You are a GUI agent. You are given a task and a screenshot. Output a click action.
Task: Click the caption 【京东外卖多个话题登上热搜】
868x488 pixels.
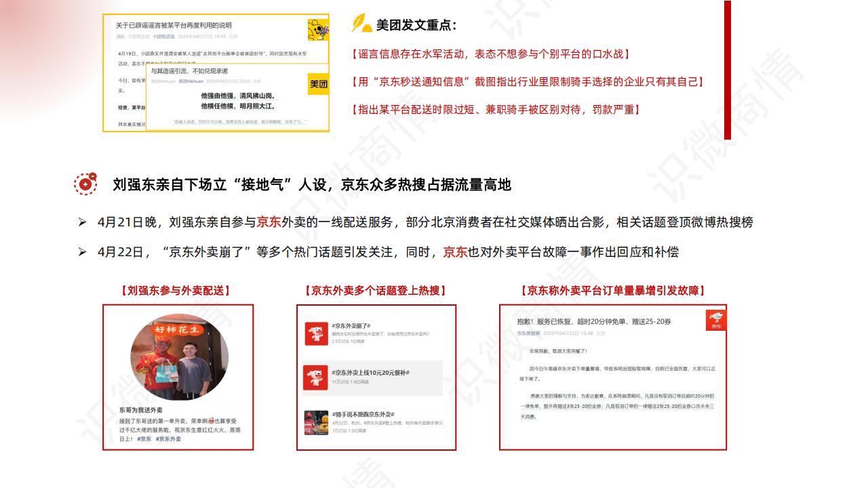(376, 291)
